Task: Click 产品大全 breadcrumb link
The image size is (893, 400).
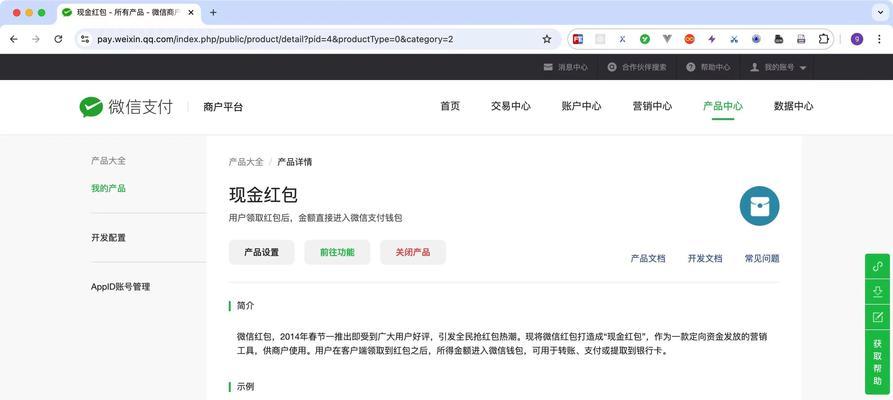Action: click(246, 162)
